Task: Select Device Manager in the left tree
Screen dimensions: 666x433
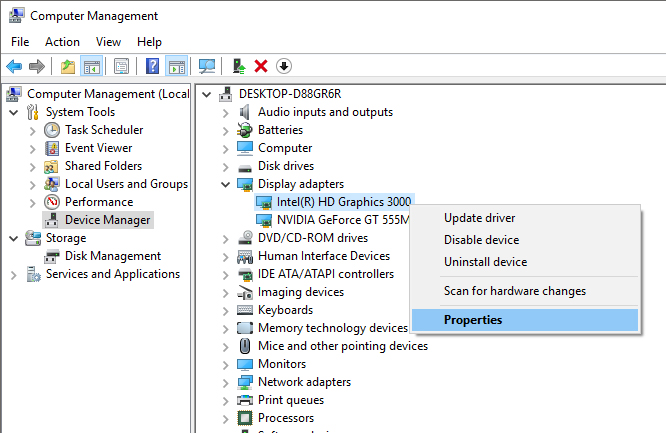Action: (107, 220)
